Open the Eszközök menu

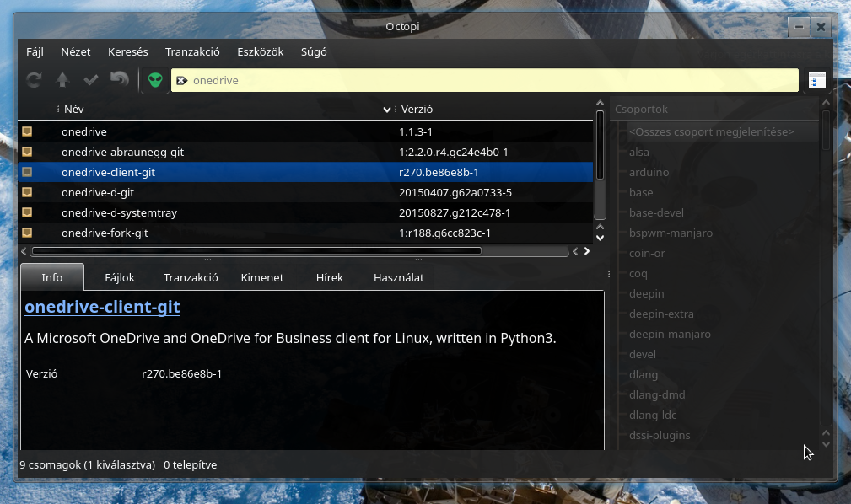point(260,51)
